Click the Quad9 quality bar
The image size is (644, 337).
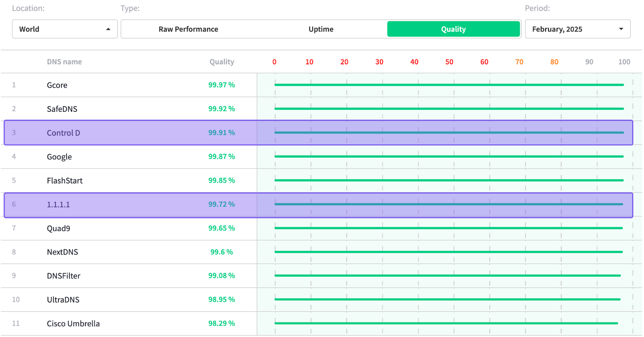tap(449, 228)
